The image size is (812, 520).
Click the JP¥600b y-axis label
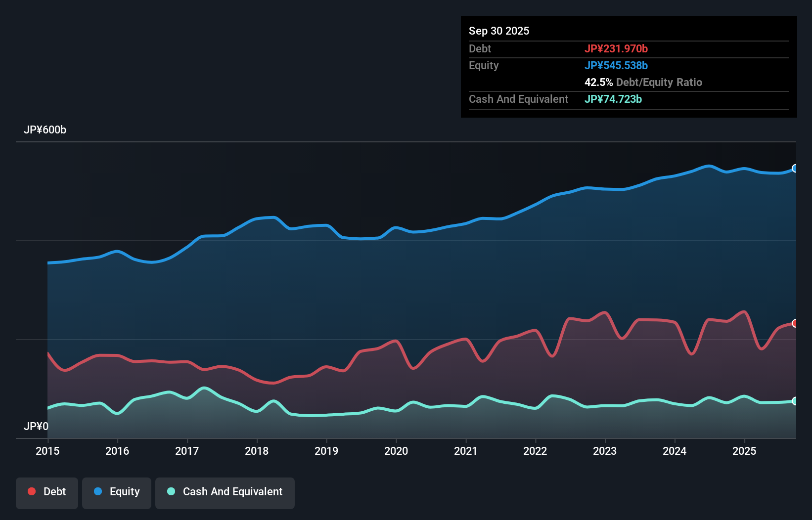(x=45, y=130)
